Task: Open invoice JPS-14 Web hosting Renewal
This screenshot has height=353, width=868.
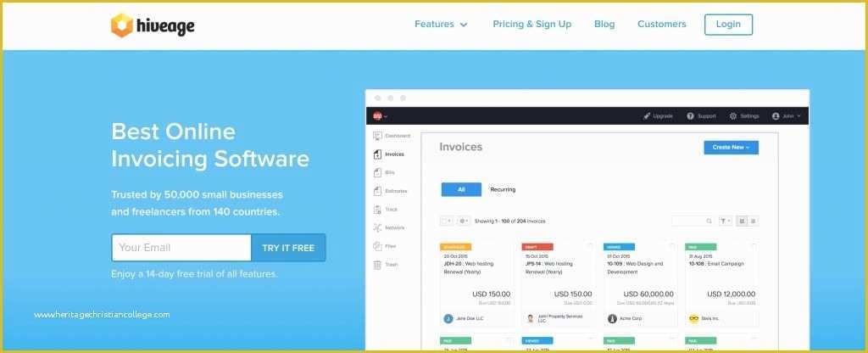Action: (551, 267)
